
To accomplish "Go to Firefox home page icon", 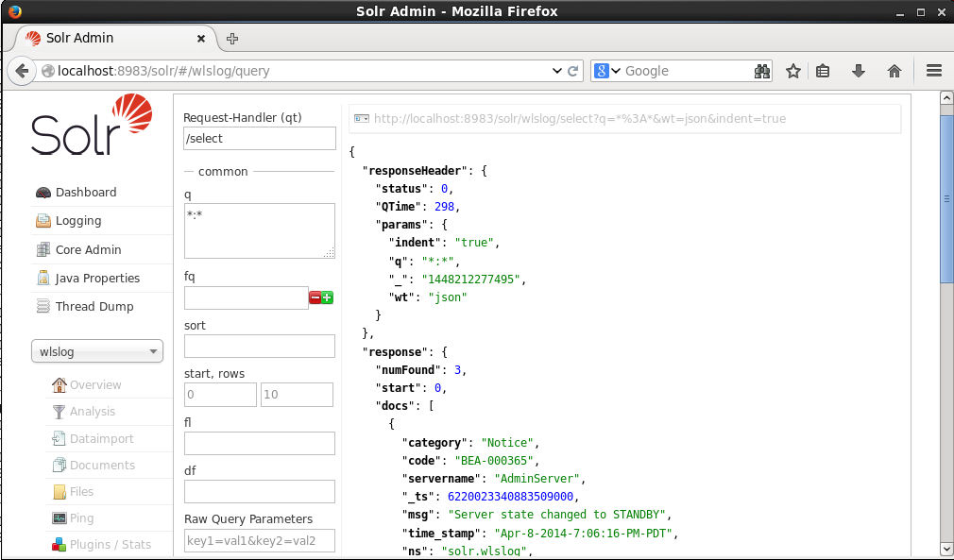I will (x=894, y=71).
